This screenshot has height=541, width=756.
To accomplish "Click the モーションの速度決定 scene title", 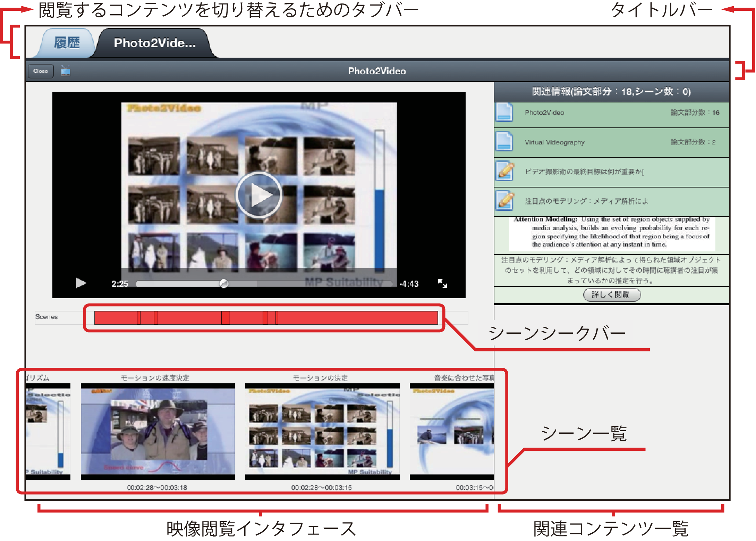I will 155,378.
